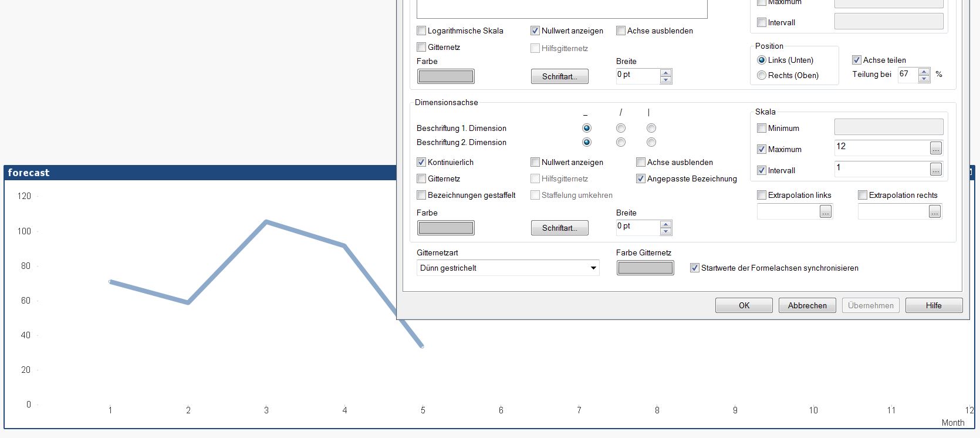Enable Extrapolation links
The height and width of the screenshot is (438, 980).
point(762,195)
